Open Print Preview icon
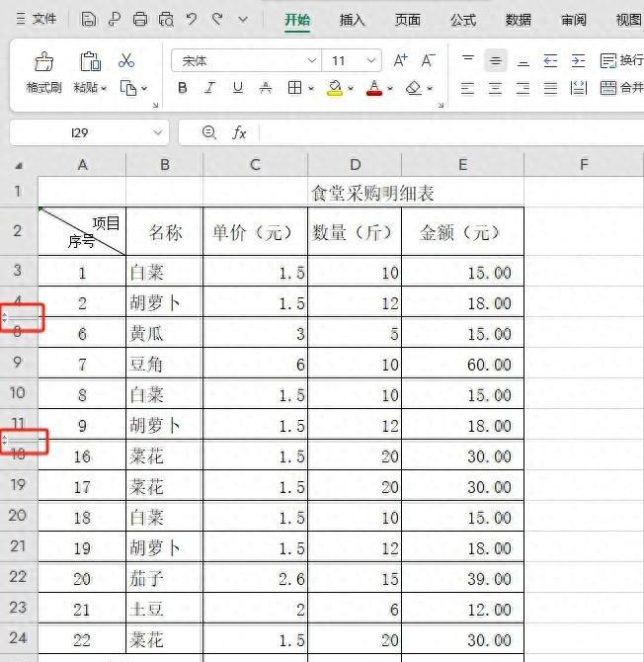The width and height of the screenshot is (644, 662). click(x=166, y=20)
